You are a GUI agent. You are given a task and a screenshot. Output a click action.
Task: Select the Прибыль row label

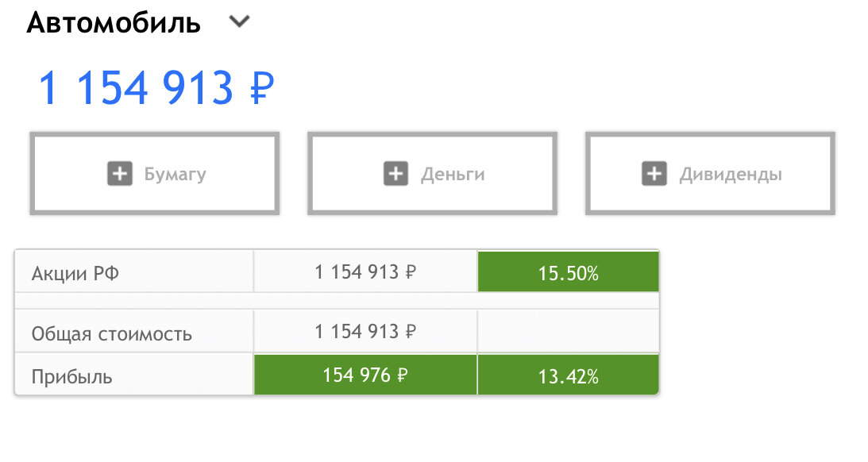click(72, 377)
